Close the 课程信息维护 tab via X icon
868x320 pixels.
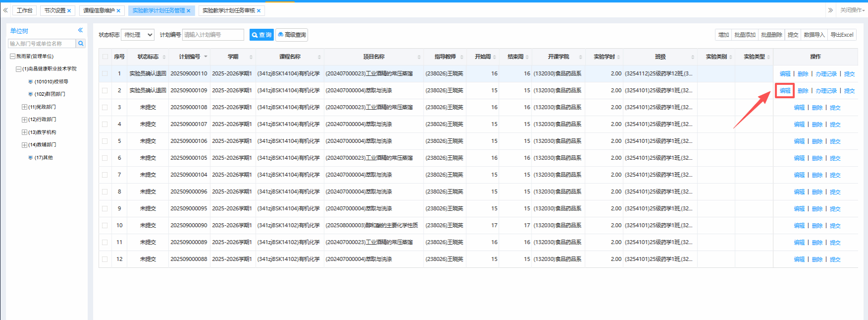(x=118, y=10)
